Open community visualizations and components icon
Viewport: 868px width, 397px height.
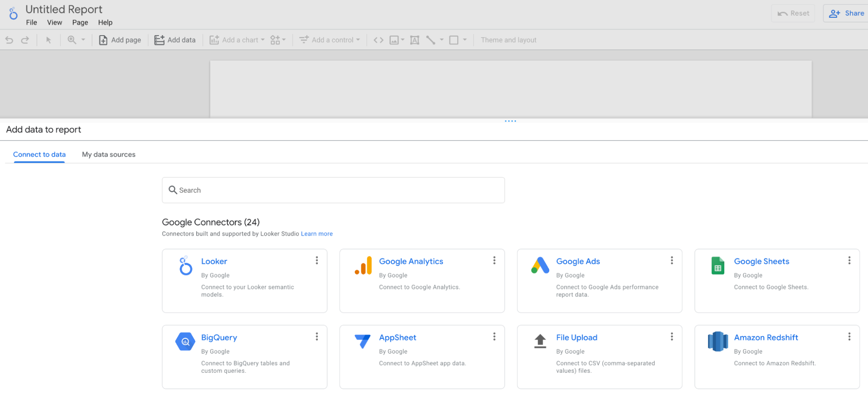[275, 40]
